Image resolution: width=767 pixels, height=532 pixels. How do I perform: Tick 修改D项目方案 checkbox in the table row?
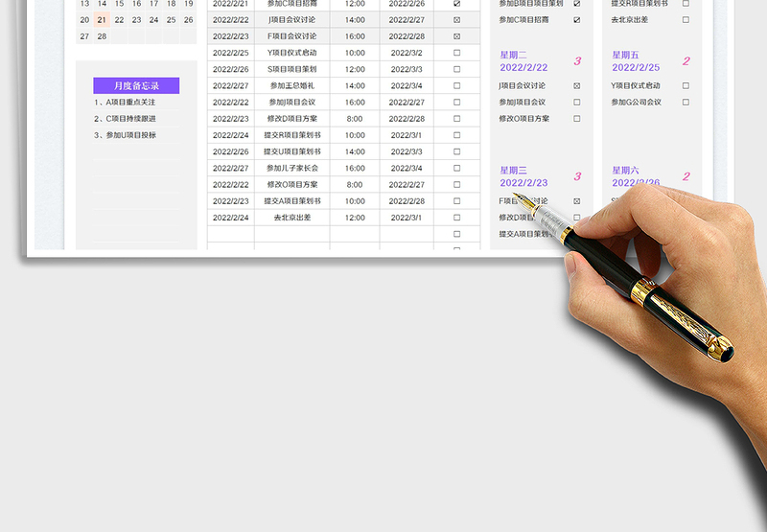457,119
